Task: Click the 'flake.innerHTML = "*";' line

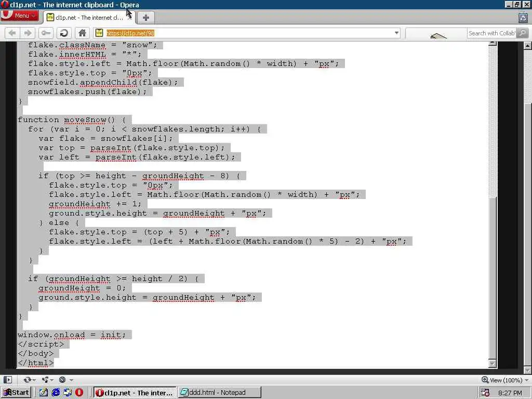Action: point(85,54)
